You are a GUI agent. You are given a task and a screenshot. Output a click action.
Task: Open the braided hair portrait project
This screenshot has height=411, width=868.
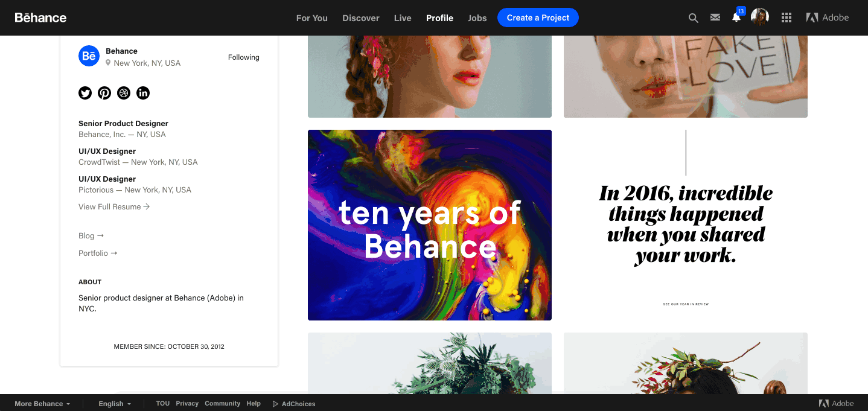coord(430,77)
